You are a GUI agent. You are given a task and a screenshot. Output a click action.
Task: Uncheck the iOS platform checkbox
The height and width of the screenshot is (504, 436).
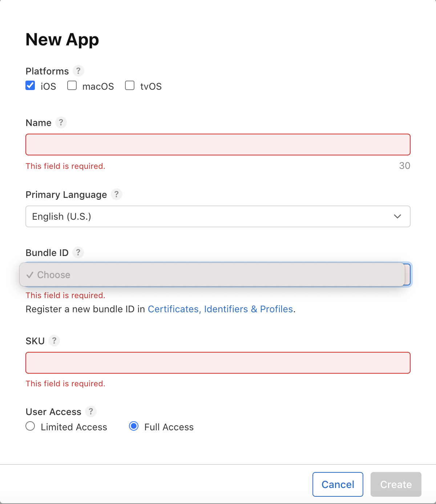point(30,86)
